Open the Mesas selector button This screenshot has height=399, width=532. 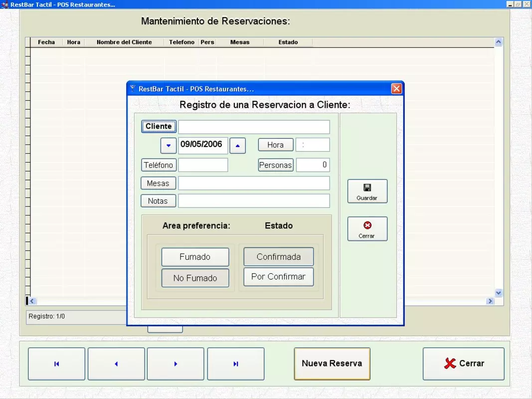pyautogui.click(x=158, y=183)
